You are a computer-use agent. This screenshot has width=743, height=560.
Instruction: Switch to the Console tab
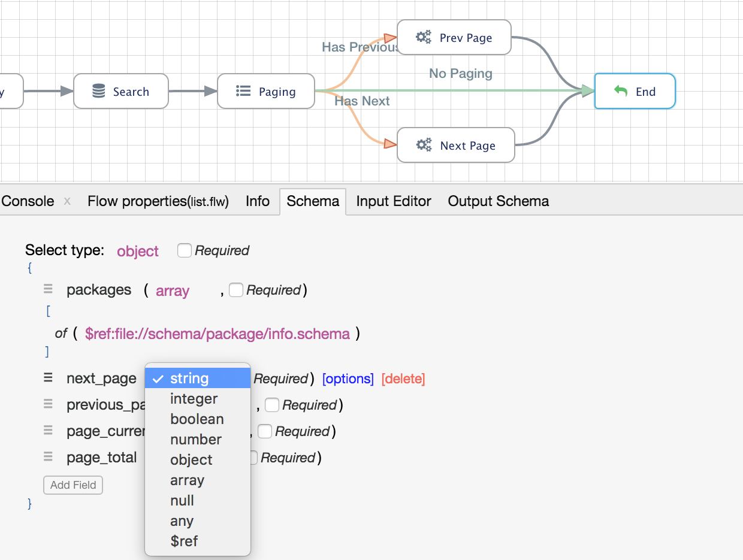coord(28,201)
